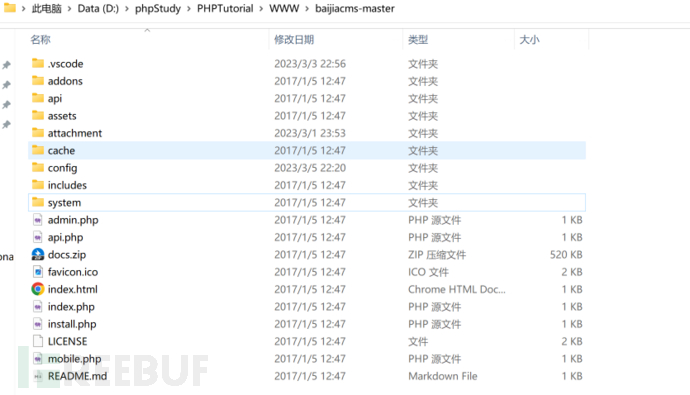Click the README.md markdown icon
This screenshot has height=395, width=690.
tap(38, 376)
